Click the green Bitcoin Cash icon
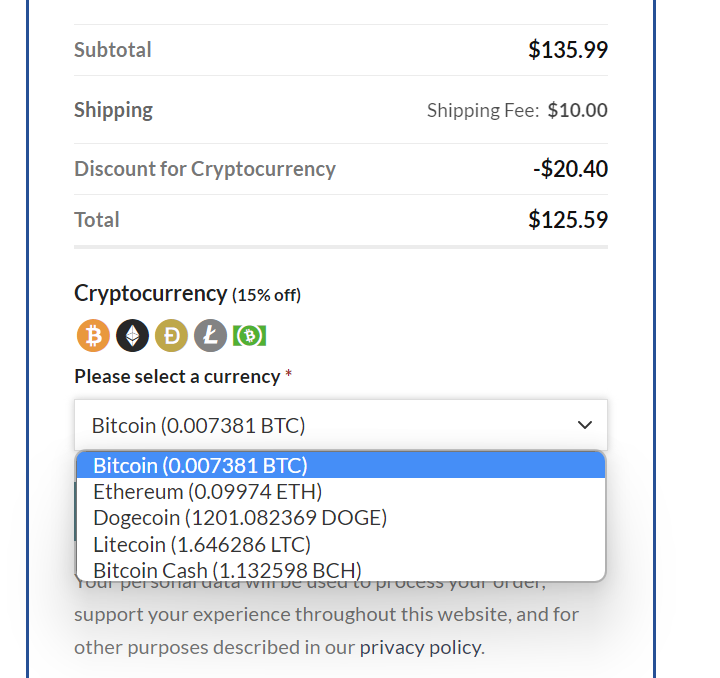This screenshot has width=720, height=678. click(x=249, y=336)
